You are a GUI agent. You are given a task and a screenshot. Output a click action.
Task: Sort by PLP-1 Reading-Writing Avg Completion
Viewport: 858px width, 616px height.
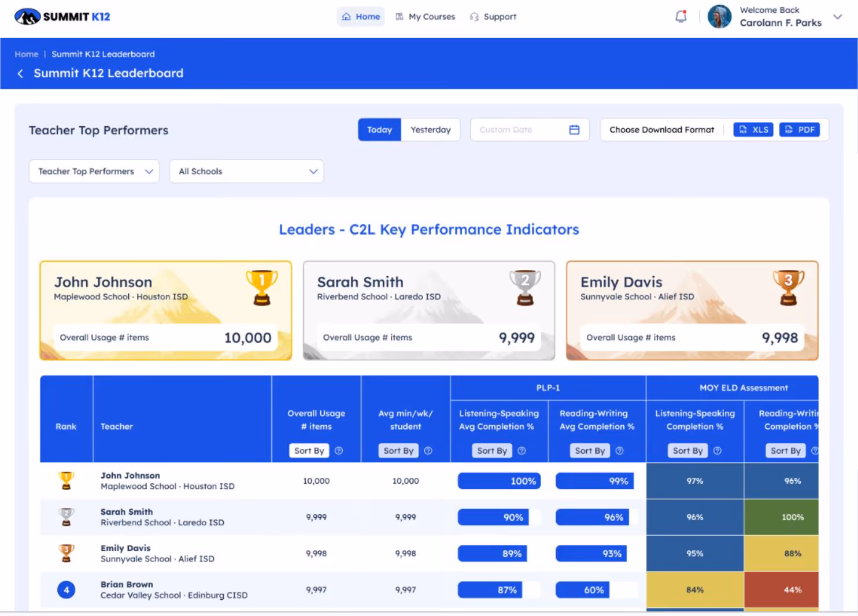point(590,451)
